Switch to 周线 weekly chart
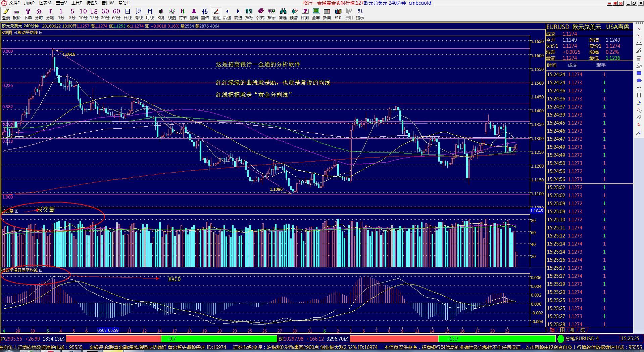 pos(139,14)
